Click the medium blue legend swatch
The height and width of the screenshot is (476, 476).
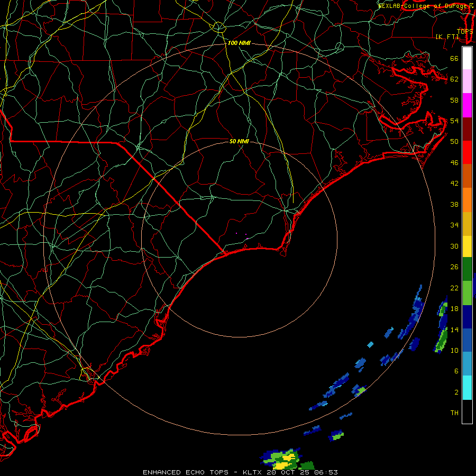coord(467,340)
